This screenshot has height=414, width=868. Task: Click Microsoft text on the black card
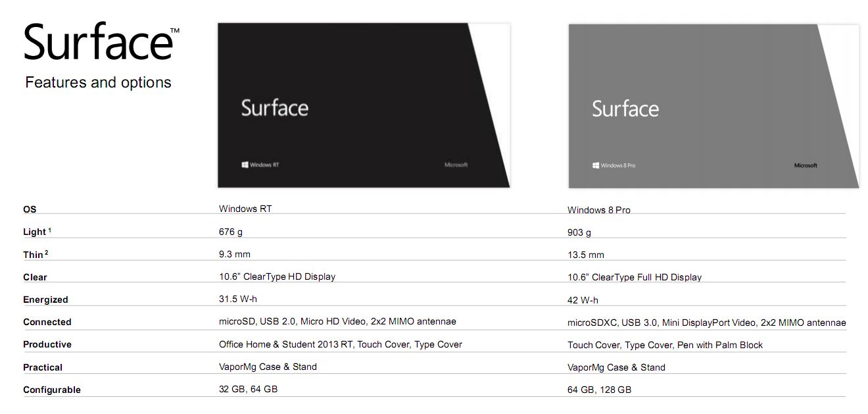click(456, 165)
